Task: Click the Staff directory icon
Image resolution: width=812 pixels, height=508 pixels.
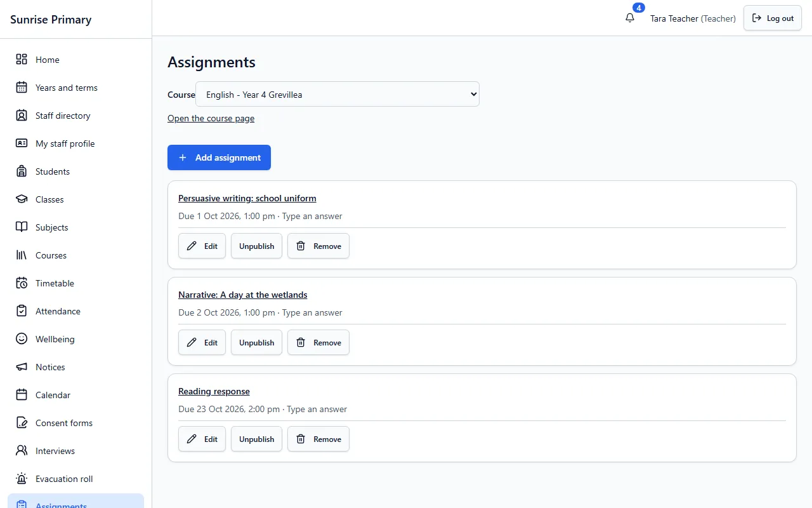Action: click(22, 116)
